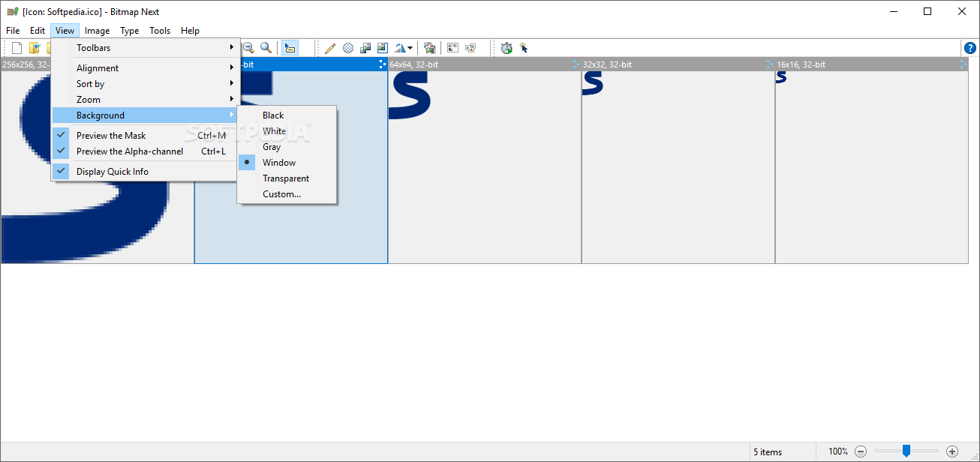Select Black background option
Viewport: 980px width, 462px height.
click(x=287, y=115)
